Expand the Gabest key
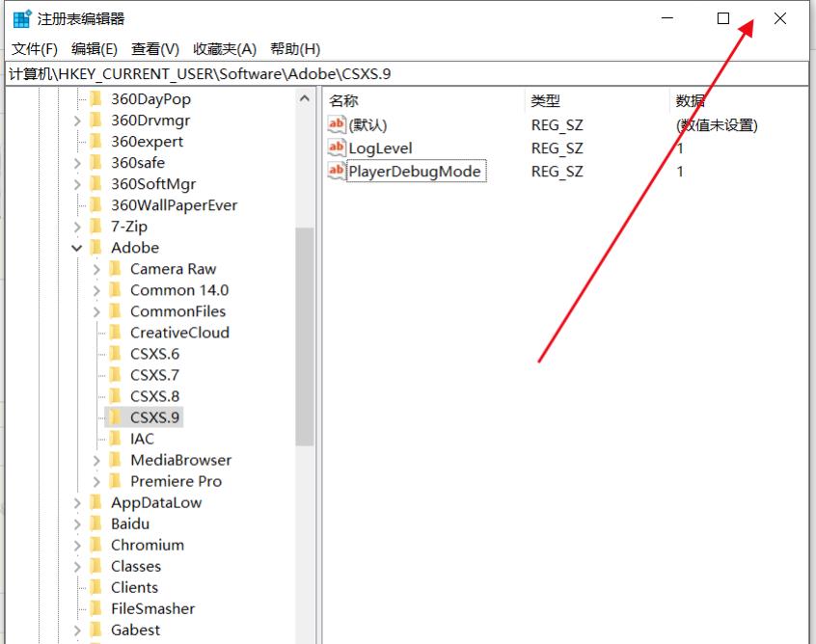 click(x=77, y=631)
